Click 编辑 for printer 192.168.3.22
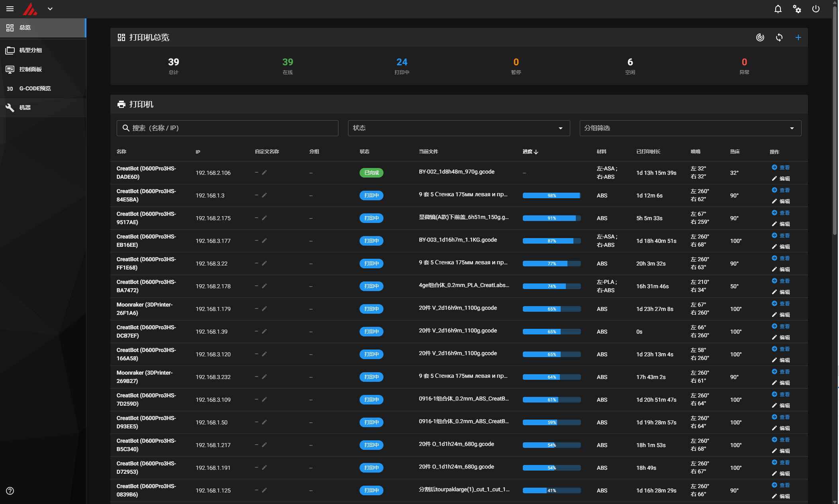Image resolution: width=839 pixels, height=504 pixels. tap(780, 270)
